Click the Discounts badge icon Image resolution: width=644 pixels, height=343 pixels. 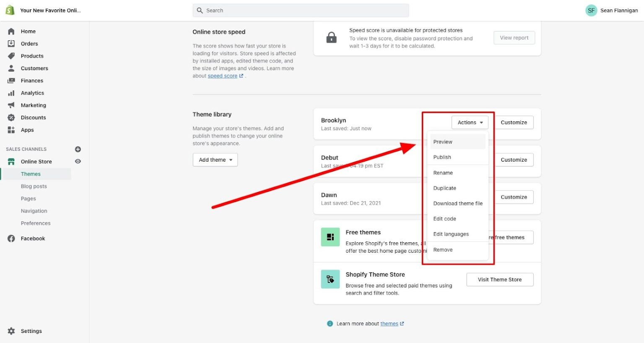(11, 118)
